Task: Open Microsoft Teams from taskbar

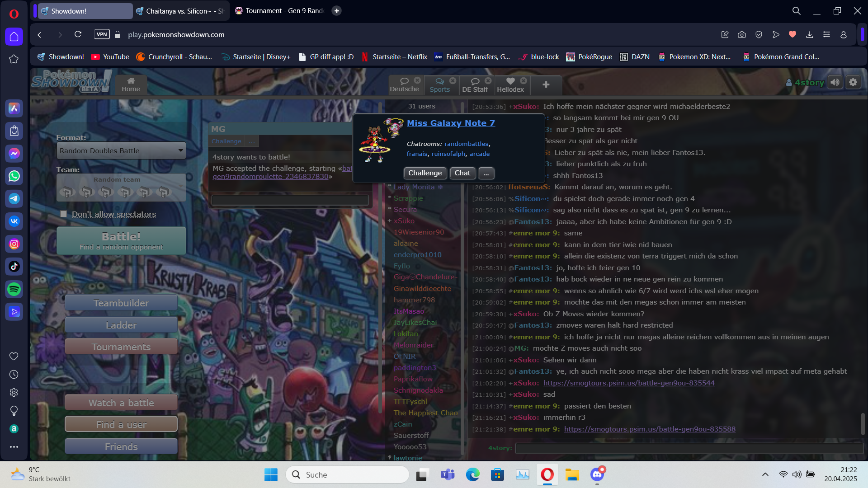Action: click(x=448, y=474)
